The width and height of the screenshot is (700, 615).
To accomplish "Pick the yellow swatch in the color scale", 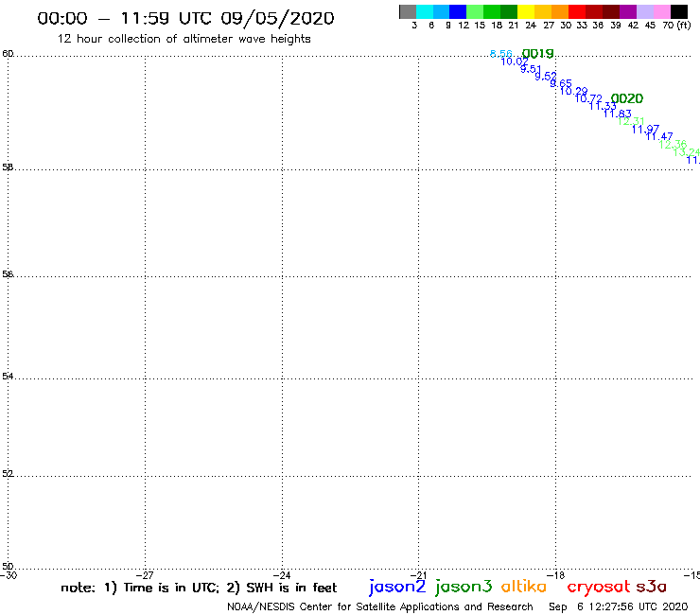I will coord(526,11).
